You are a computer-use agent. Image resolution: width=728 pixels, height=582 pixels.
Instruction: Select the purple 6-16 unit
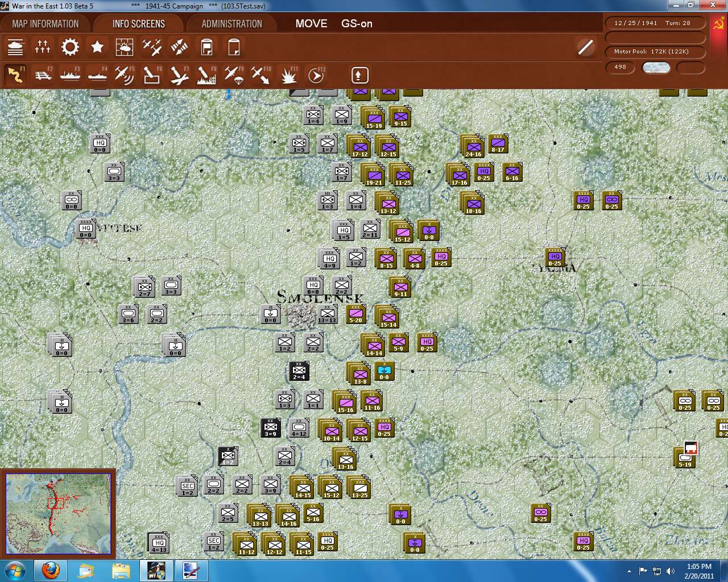coord(512,172)
